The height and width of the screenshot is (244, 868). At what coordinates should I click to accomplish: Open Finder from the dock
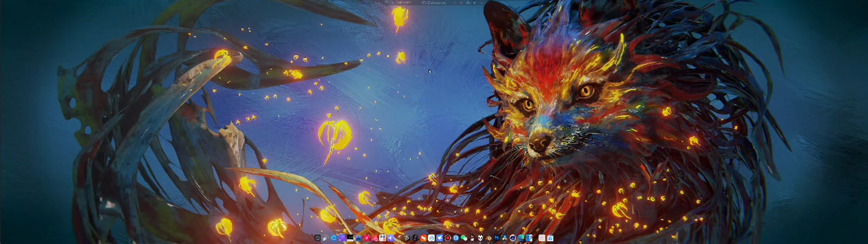click(529, 238)
